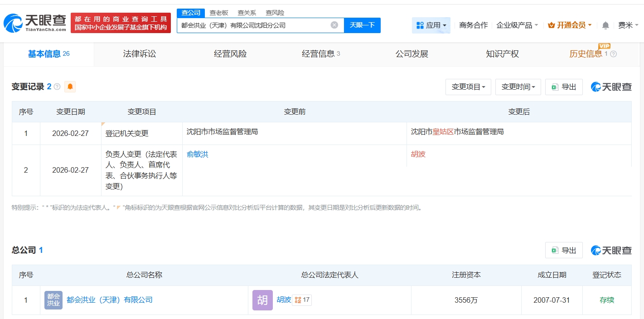Click the 天眼一下 search button
Viewport: 644px width, 319px height.
click(362, 25)
